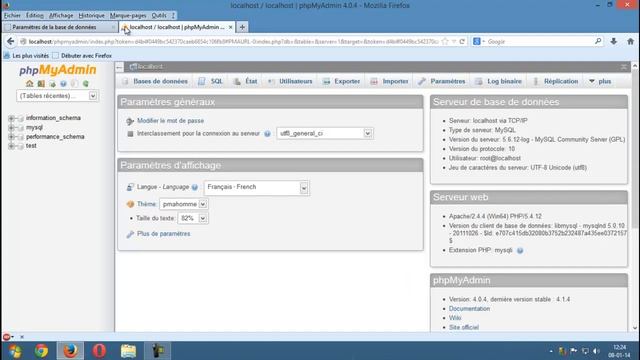
Task: Click the help icon beside Langue - Language
Action: tap(195, 187)
